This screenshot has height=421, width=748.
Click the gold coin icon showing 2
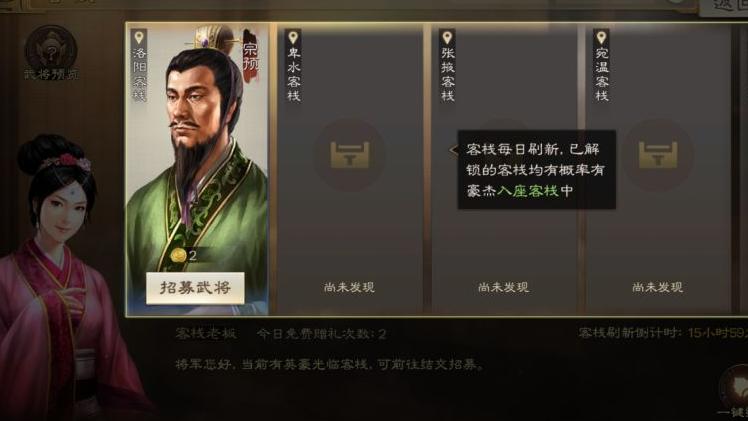[178, 255]
